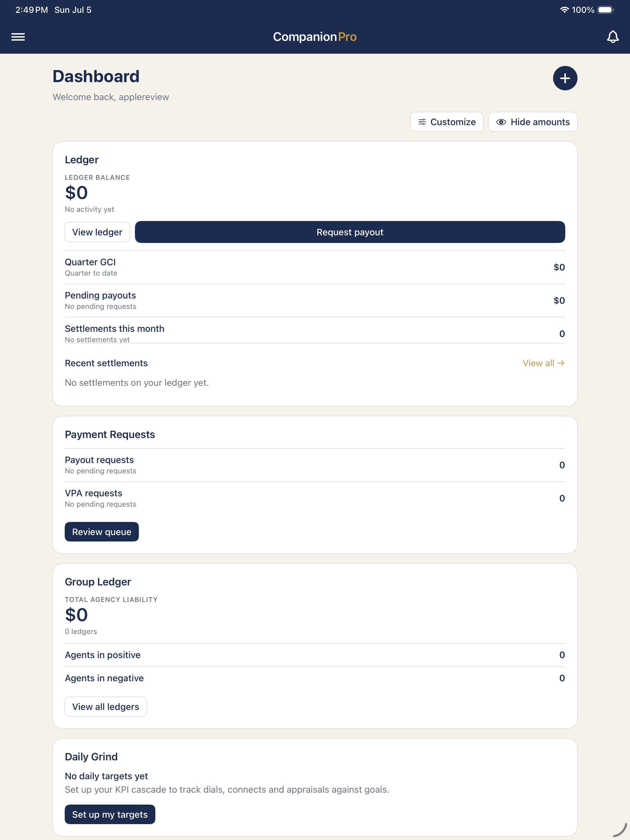
Task: Toggle Hide amounts visibility
Action: [x=532, y=122]
